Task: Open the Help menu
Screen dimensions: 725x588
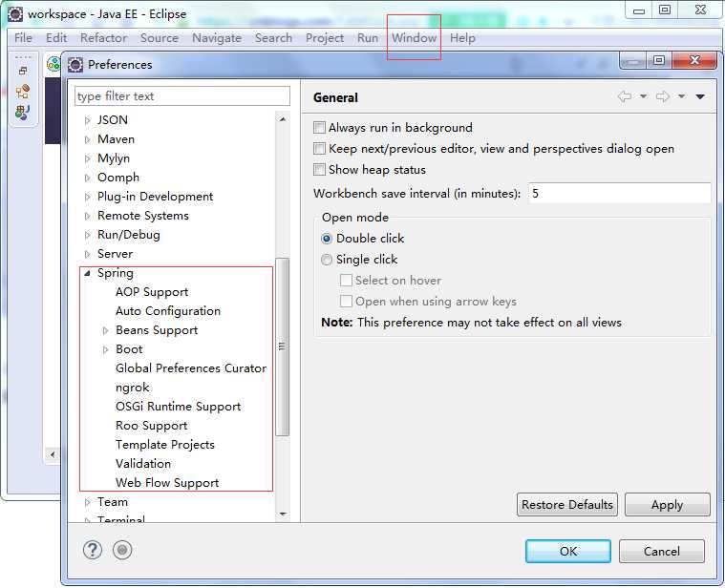Action: click(463, 38)
